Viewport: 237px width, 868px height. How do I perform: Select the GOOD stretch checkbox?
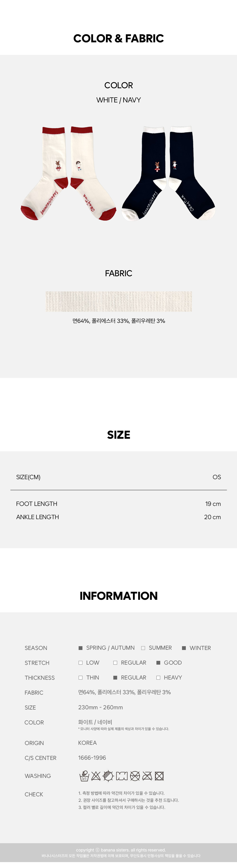click(x=158, y=663)
